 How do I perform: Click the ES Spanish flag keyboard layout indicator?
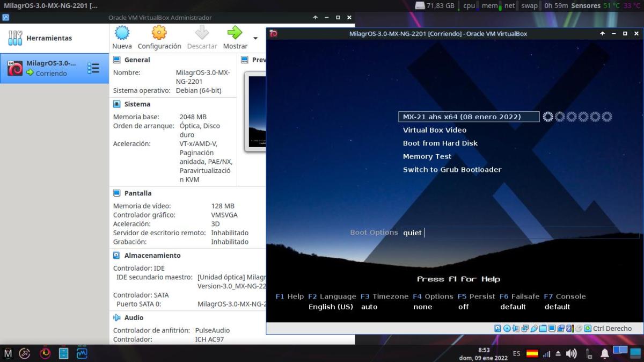coord(531,353)
